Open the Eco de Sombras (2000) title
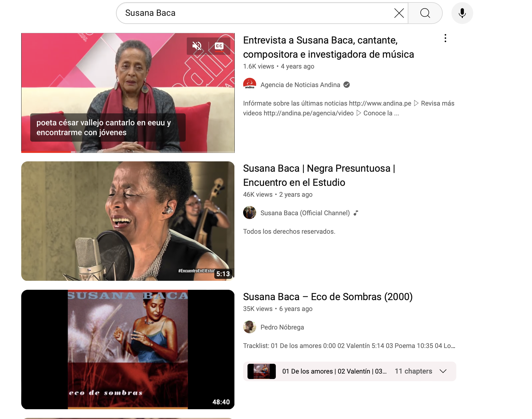The image size is (532, 419). tap(328, 297)
